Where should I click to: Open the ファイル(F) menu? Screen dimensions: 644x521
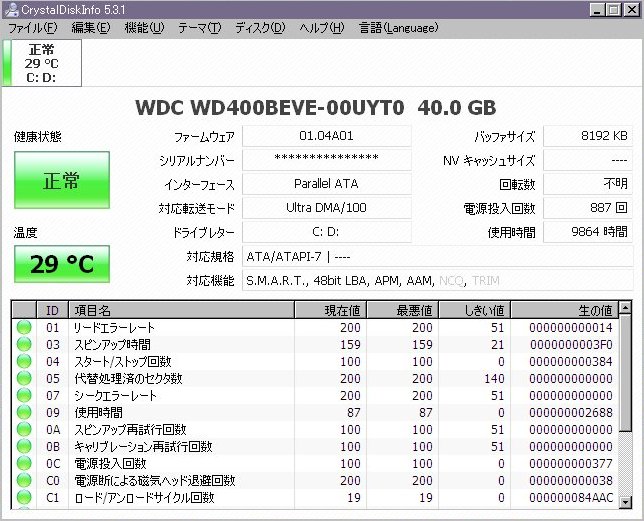click(x=32, y=28)
